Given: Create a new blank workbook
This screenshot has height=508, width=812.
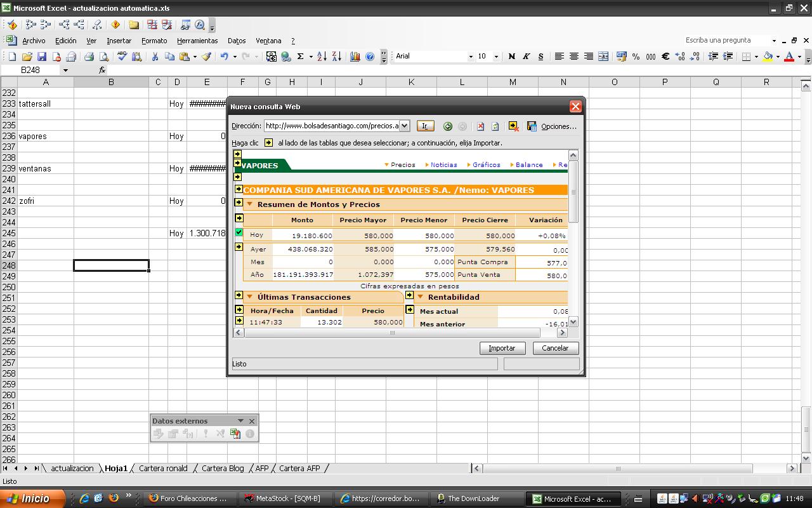Looking at the screenshot, I should coord(12,57).
